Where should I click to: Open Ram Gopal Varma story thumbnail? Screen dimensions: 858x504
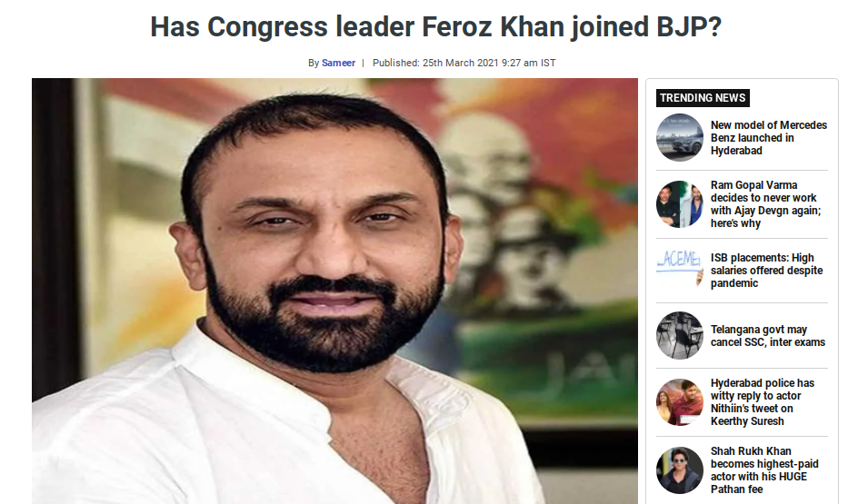(x=679, y=204)
